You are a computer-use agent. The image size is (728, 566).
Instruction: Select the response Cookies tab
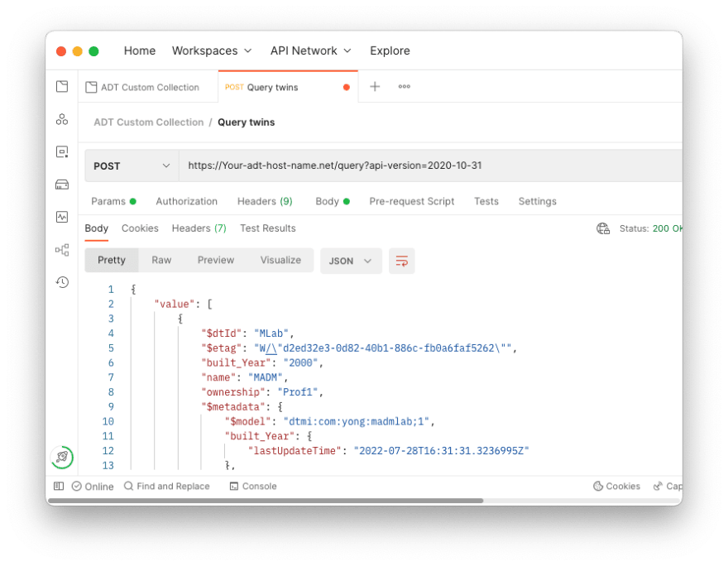click(140, 228)
